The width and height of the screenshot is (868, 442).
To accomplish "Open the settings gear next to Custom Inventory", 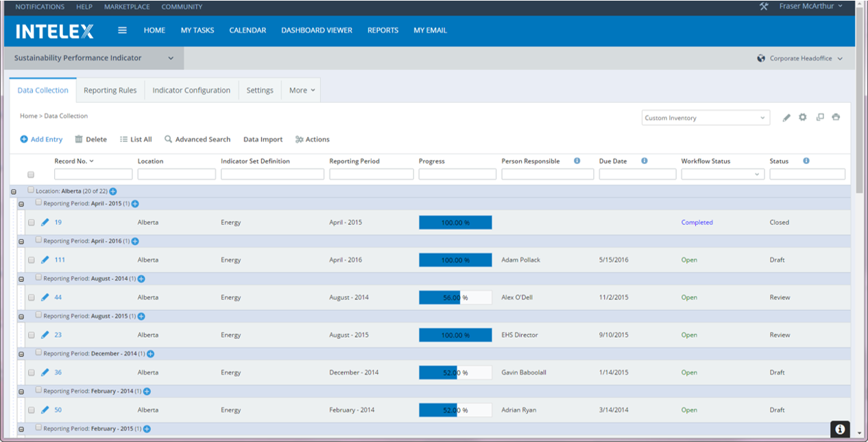I will 802,117.
